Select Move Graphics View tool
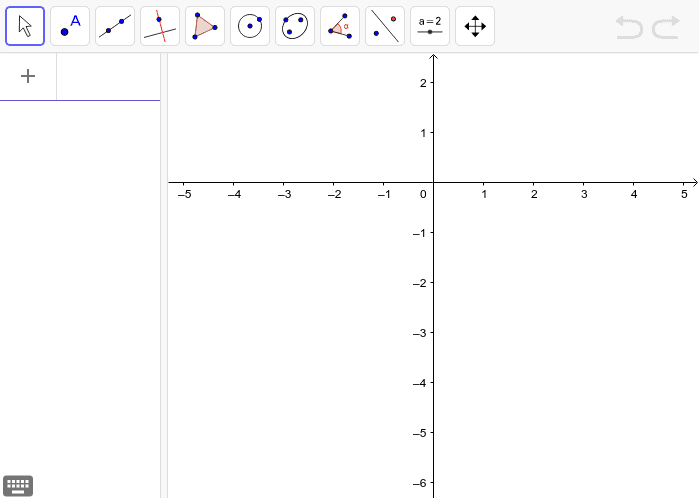The image size is (700, 500). [x=475, y=26]
